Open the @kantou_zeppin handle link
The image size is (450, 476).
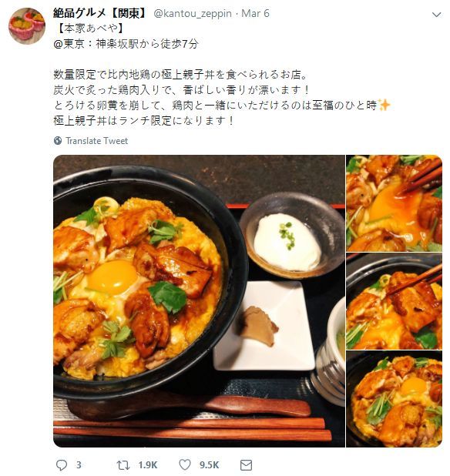pos(193,14)
